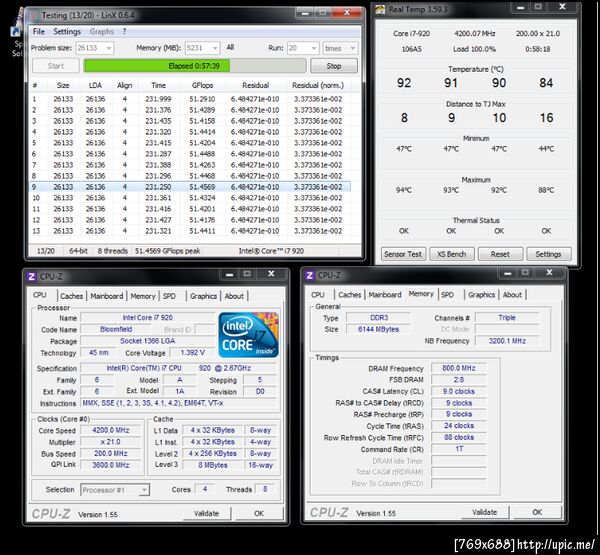Click the Core Speed 4200.0 MHz field
This screenshot has width=600, height=555.
(x=111, y=431)
